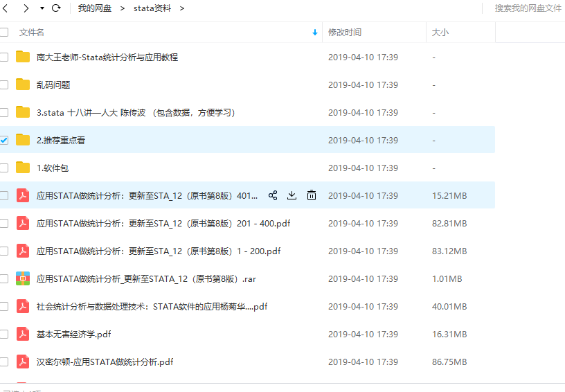
Task: Sort by 大小 column
Action: (x=440, y=32)
